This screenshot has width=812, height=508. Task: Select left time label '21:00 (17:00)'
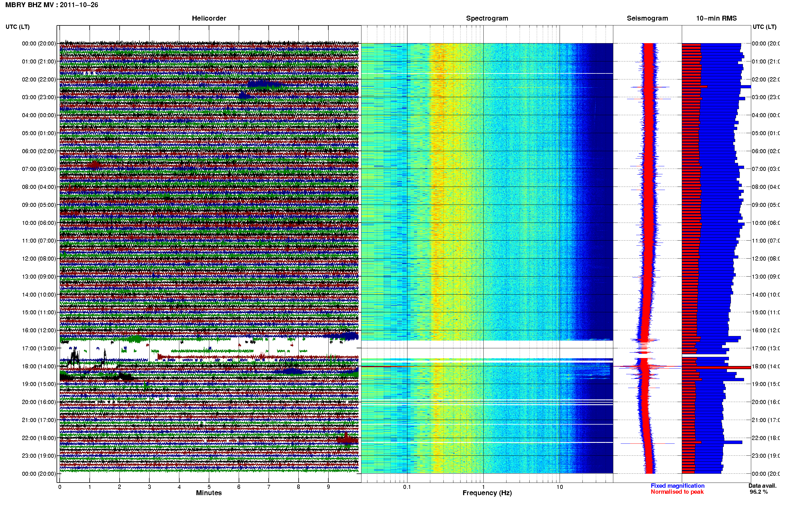pyautogui.click(x=39, y=420)
